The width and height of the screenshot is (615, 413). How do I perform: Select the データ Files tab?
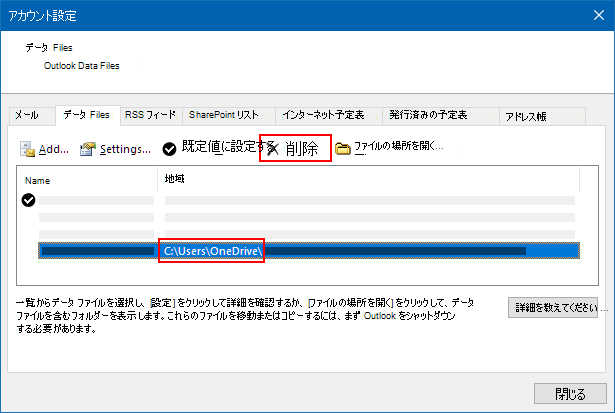(x=87, y=115)
